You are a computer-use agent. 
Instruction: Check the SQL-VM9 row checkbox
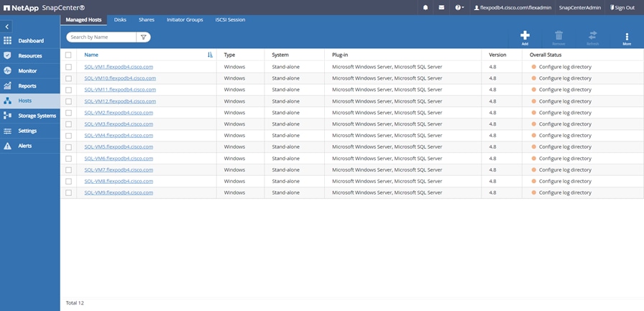coord(68,192)
